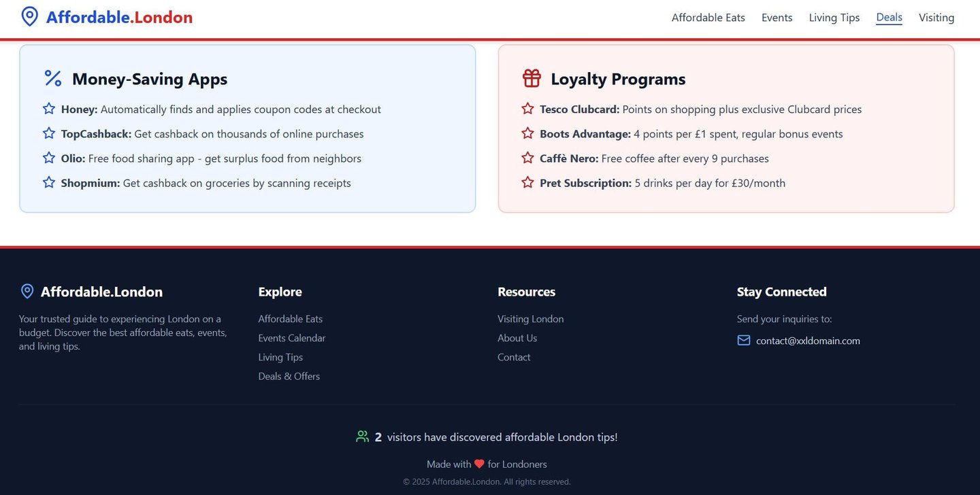Click the envelope icon in Stay Connected

pos(744,340)
